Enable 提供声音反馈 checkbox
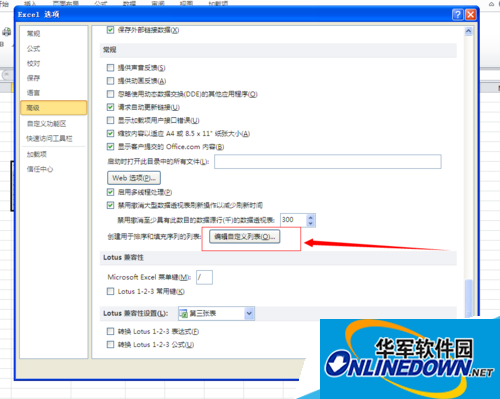 point(110,68)
